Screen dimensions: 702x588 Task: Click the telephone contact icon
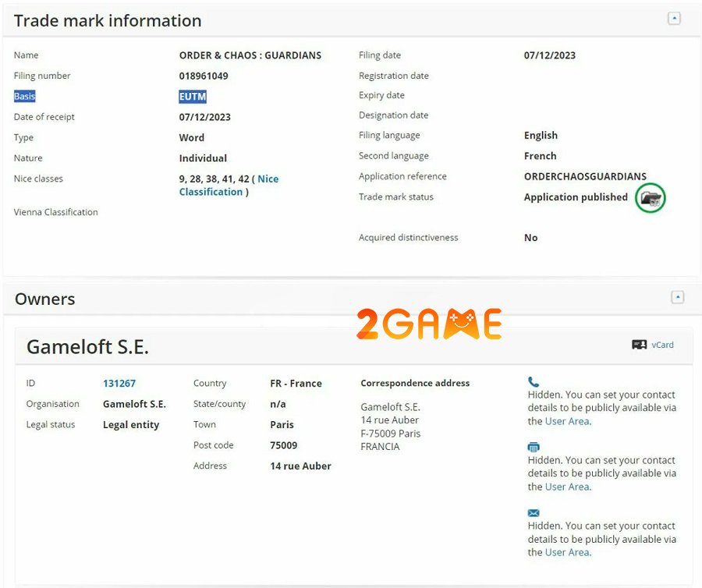pos(534,382)
